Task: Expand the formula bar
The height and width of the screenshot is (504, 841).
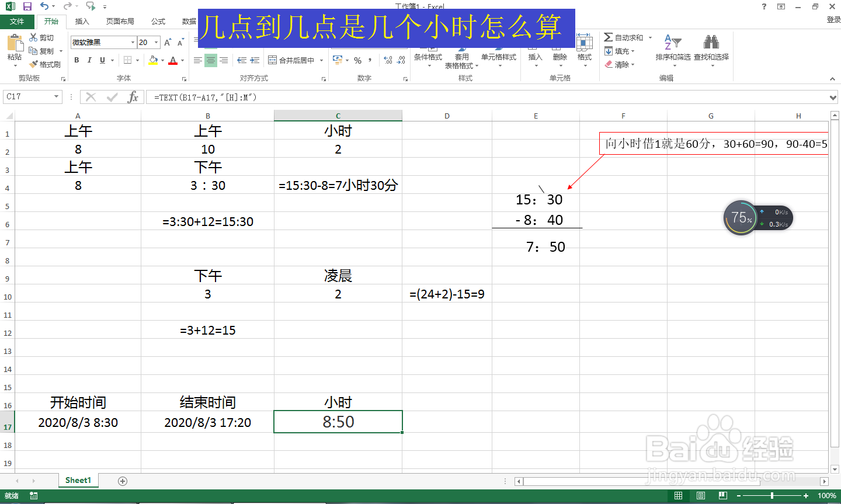Action: point(834,98)
